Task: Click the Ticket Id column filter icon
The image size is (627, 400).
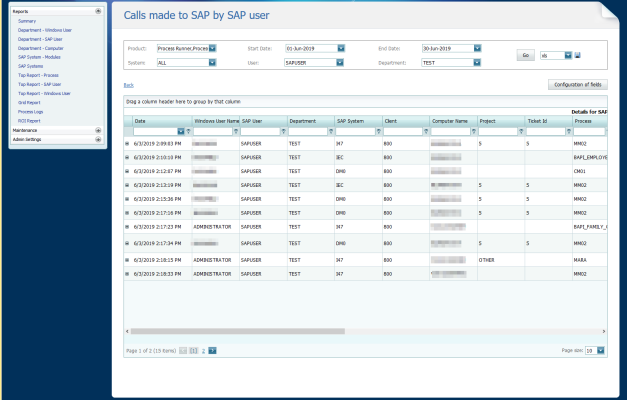Action: click(x=569, y=131)
